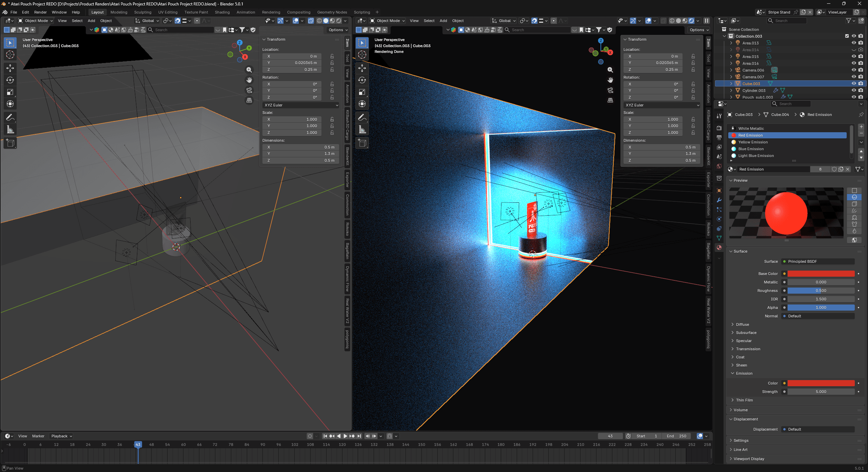Open the Principled BSDF surface shader selector
The width and height of the screenshot is (868, 472).
(818, 261)
